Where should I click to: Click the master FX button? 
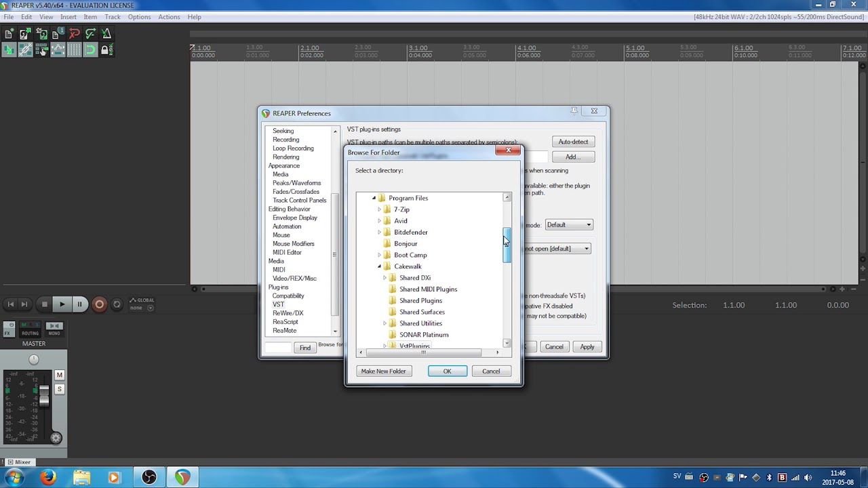coord(8,333)
